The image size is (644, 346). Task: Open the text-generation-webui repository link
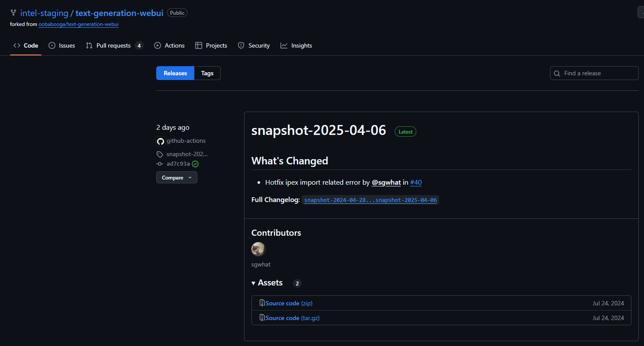coord(119,13)
